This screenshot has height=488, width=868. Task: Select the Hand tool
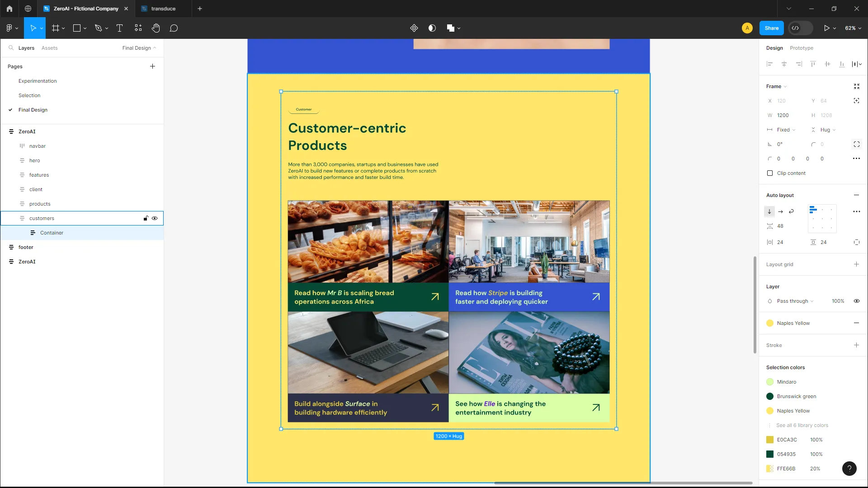point(156,28)
